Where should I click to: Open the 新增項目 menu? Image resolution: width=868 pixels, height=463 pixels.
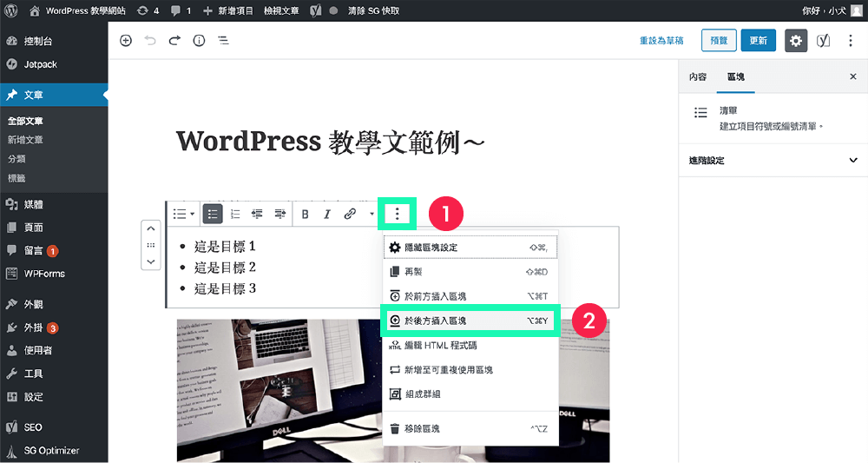click(228, 10)
